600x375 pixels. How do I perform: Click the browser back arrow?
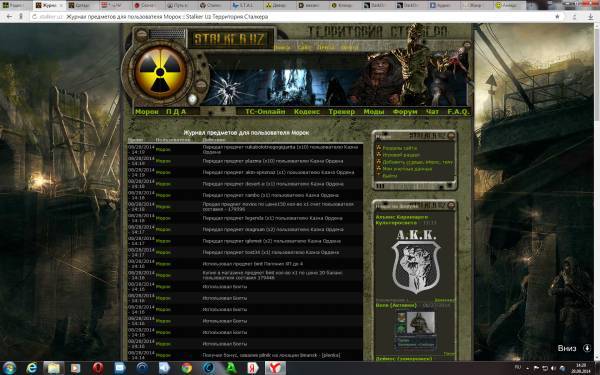coord(9,16)
